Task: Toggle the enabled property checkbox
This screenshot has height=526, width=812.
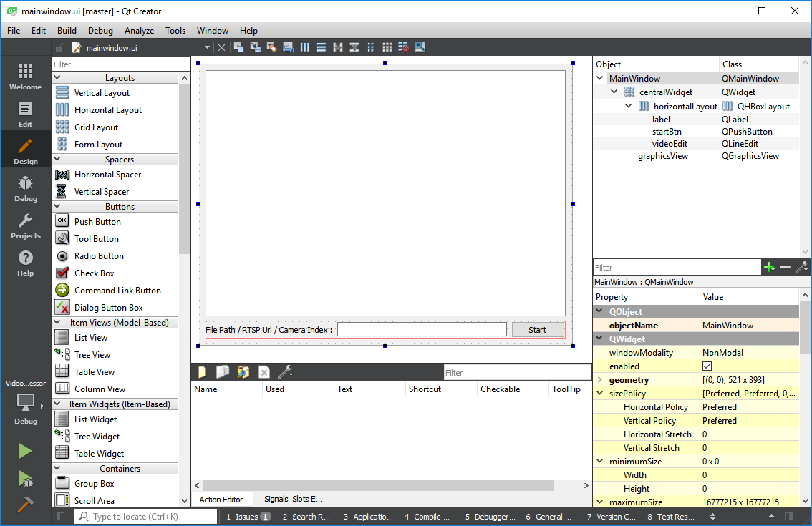Action: coord(707,366)
